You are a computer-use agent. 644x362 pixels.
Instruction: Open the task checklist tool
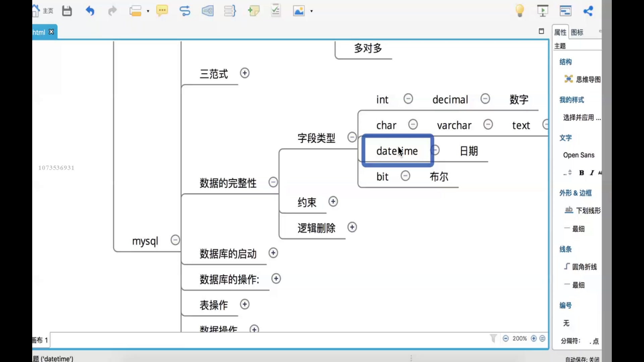(276, 11)
